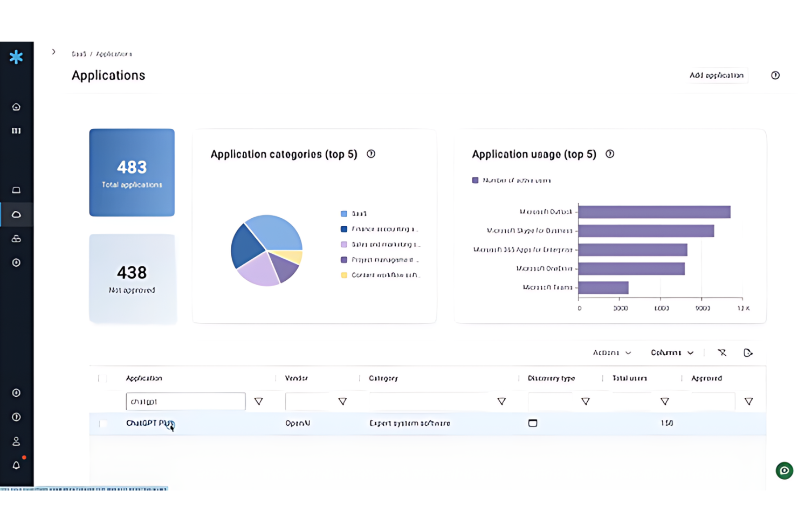Viewport: 798px width, 532px height.
Task: Click the clear filters icon above the table
Action: click(x=722, y=353)
